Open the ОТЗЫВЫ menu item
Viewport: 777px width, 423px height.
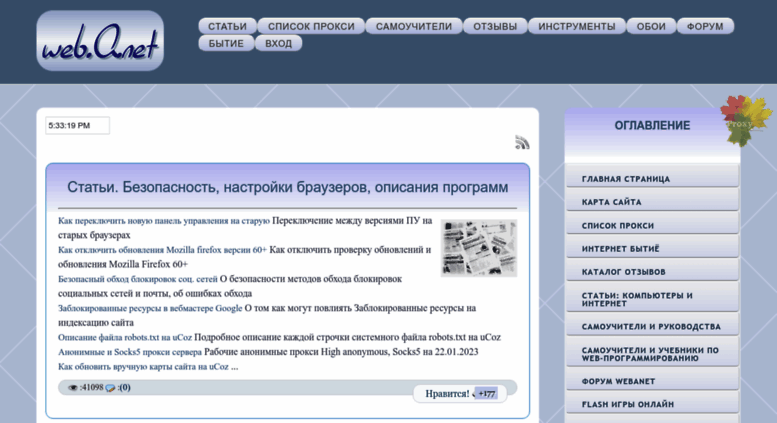coord(495,26)
